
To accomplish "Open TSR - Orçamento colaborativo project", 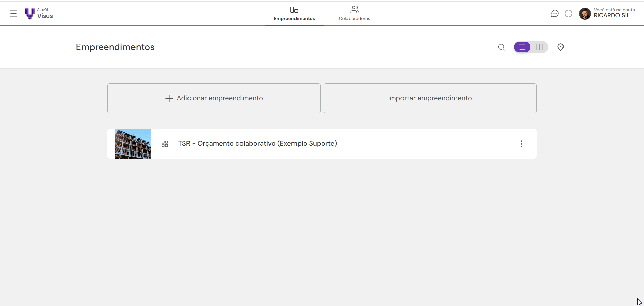I will (258, 144).
